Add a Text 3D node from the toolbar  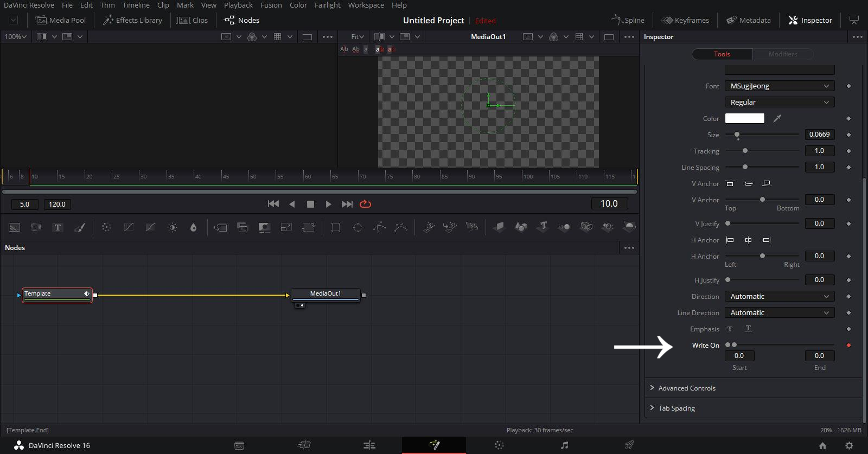(542, 227)
